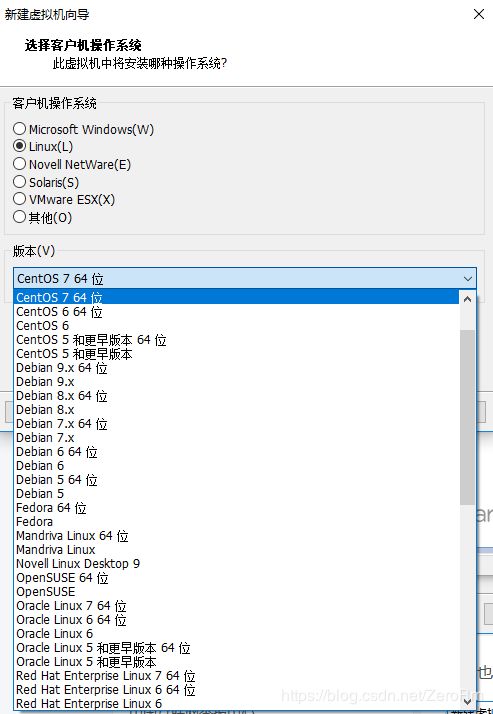Screen dimensions: 493x714
Task: Select Debian 9.x 64 位
Action: click(236, 368)
